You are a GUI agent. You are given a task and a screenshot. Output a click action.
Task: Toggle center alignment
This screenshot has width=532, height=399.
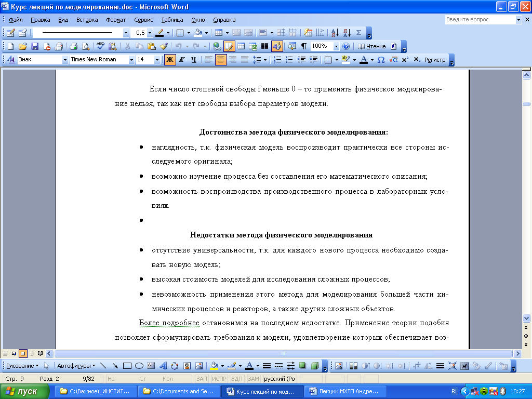(220, 60)
